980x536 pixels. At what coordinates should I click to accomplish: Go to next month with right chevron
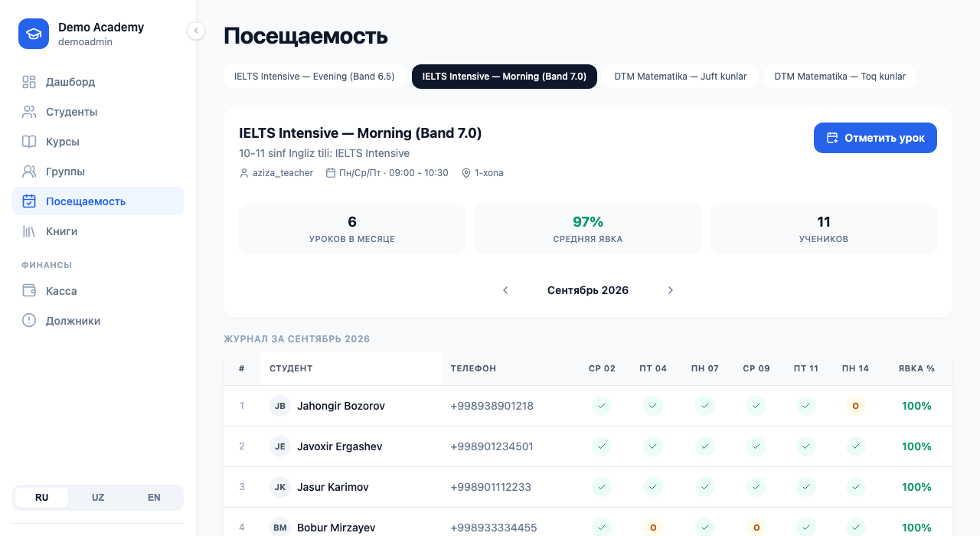(671, 290)
